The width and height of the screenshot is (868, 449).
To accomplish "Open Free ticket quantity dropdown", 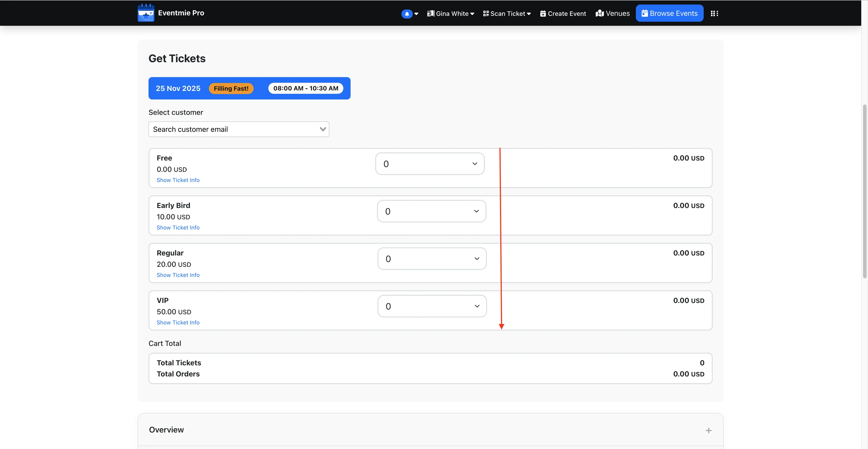I will click(x=430, y=164).
